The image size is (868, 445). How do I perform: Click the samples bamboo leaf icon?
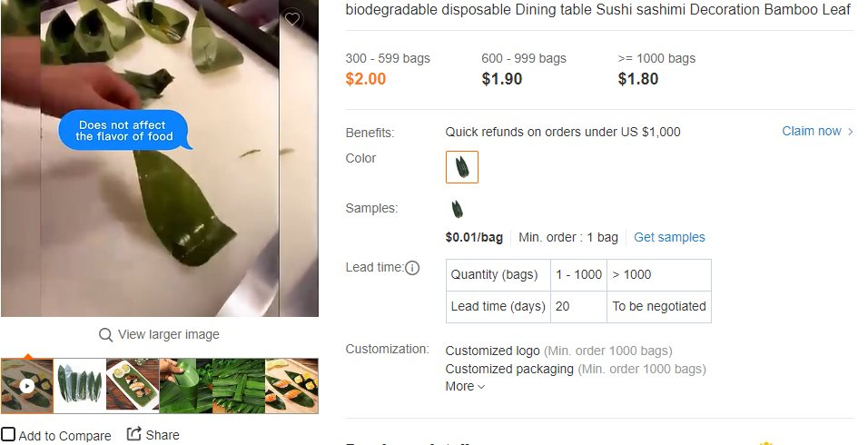[457, 209]
